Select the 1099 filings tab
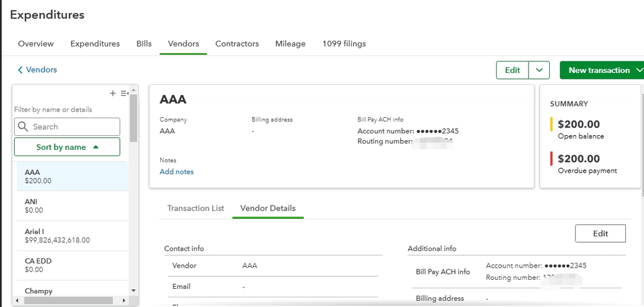 click(344, 44)
